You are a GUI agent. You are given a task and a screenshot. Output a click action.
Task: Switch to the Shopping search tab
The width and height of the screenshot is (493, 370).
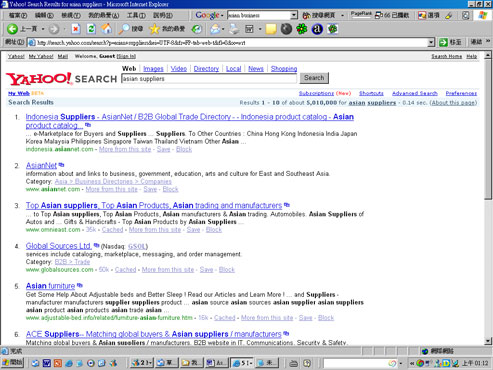pos(284,69)
